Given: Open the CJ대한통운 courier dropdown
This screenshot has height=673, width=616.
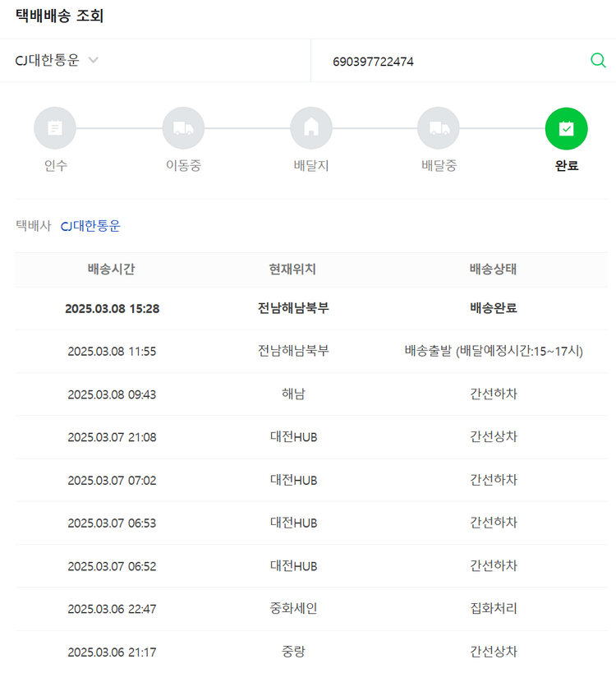Looking at the screenshot, I should pyautogui.click(x=48, y=60).
